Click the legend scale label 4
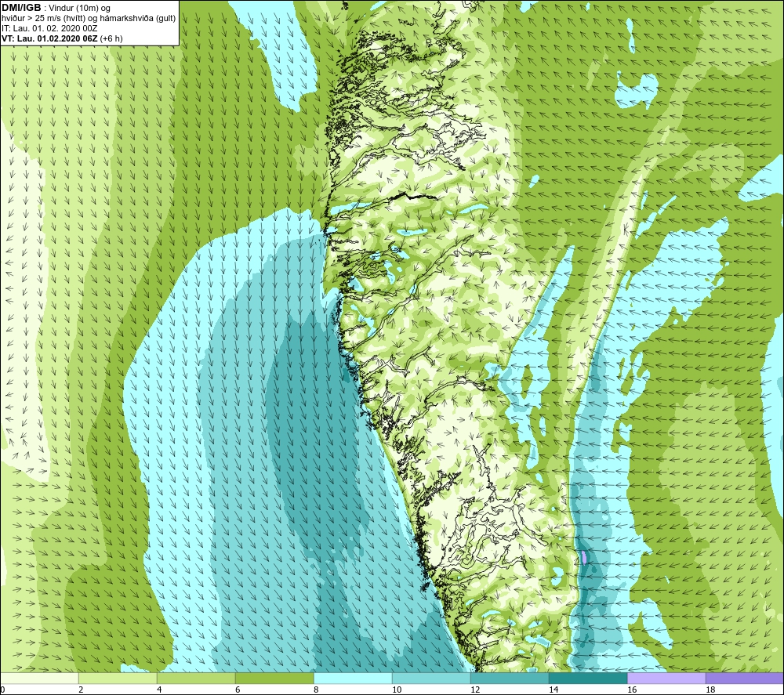The height and width of the screenshot is (695, 784). point(159,690)
